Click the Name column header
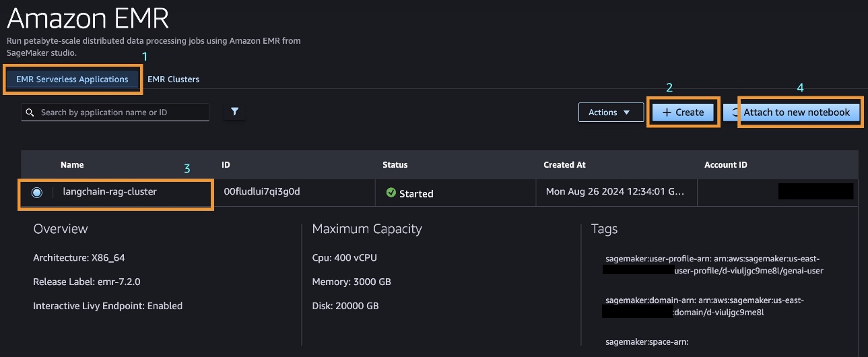Viewport: 868px width, 357px height. 72,165
